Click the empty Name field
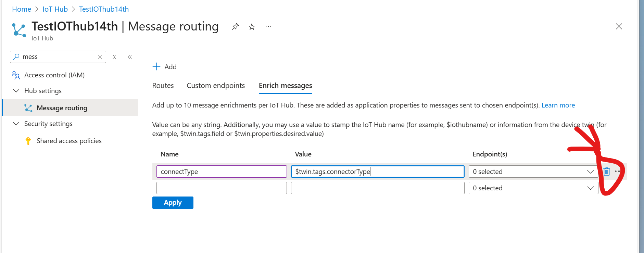644x253 pixels. click(x=222, y=188)
